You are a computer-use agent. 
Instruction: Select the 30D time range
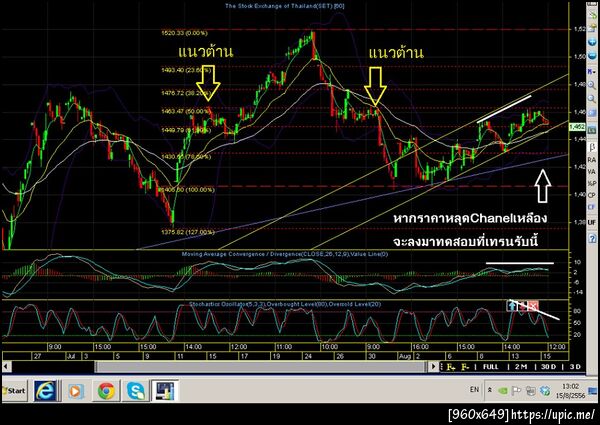pos(548,367)
